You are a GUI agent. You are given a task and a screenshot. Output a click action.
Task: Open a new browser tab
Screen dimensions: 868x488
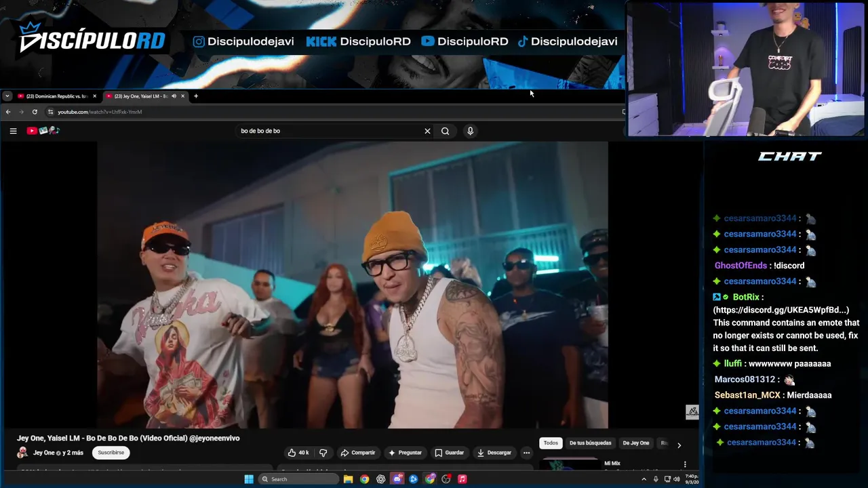click(196, 96)
